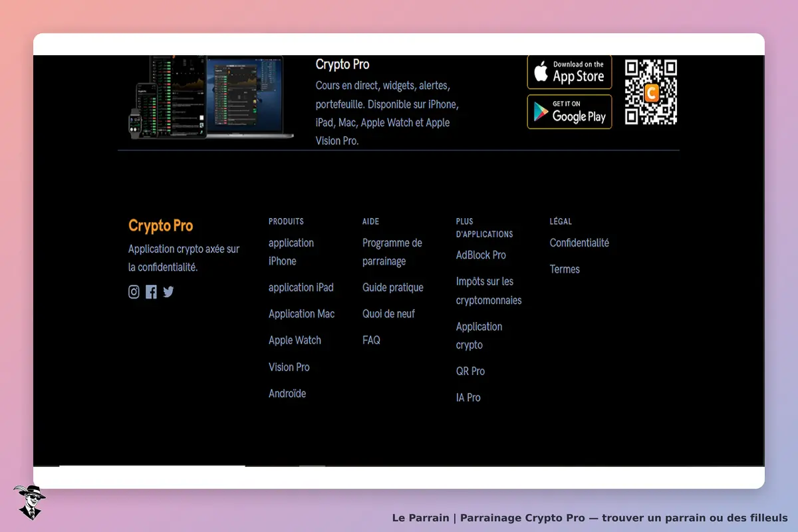Open the application iPad link
This screenshot has width=798, height=532.
click(301, 287)
